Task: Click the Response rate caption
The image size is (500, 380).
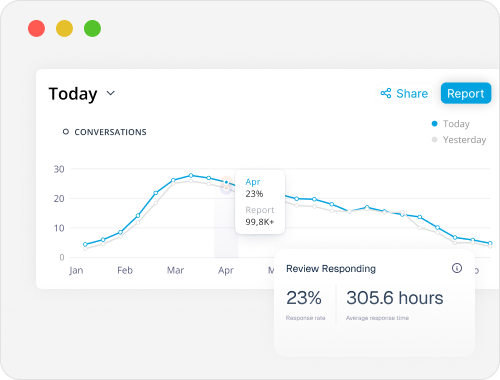Action: [305, 318]
